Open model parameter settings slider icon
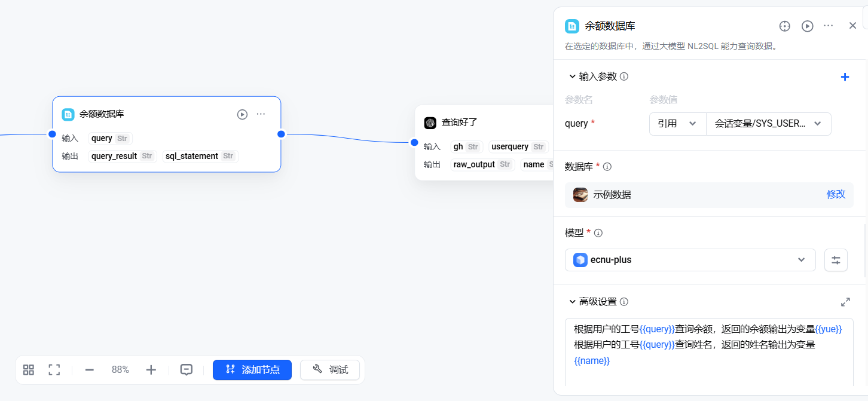This screenshot has height=401, width=868. coord(836,260)
